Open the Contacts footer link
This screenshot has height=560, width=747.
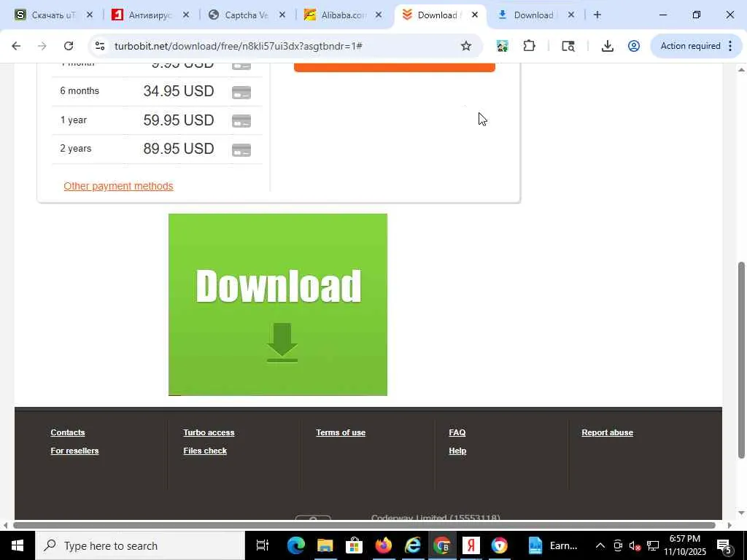tap(68, 432)
